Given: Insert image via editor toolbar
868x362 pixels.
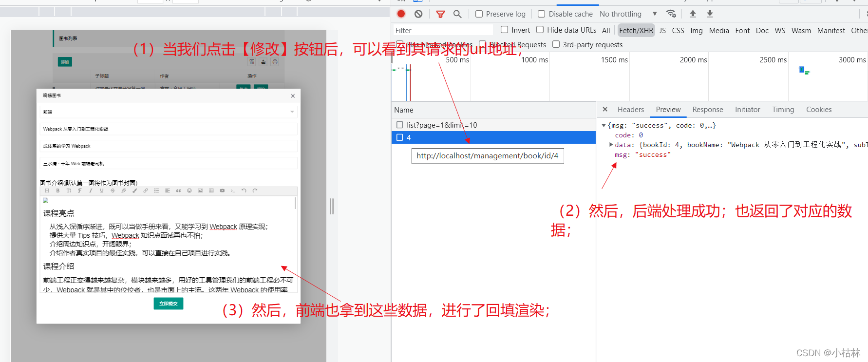Looking at the screenshot, I should click(x=200, y=191).
